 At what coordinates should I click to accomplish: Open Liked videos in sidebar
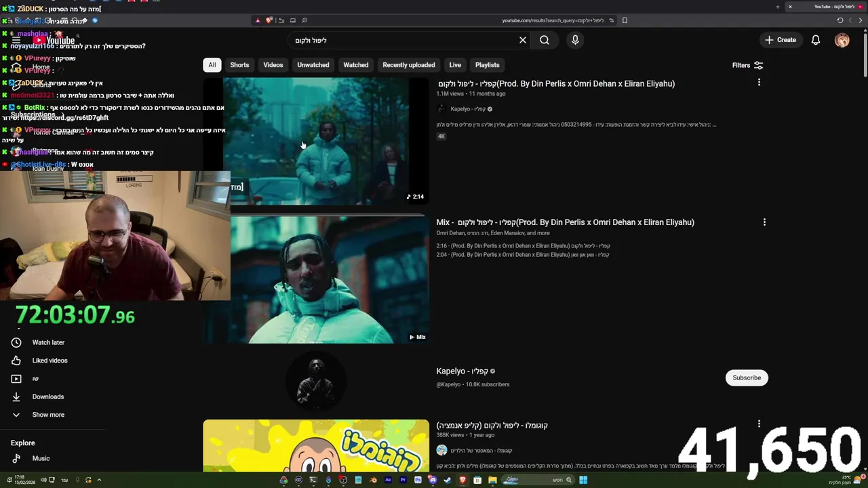point(50,361)
